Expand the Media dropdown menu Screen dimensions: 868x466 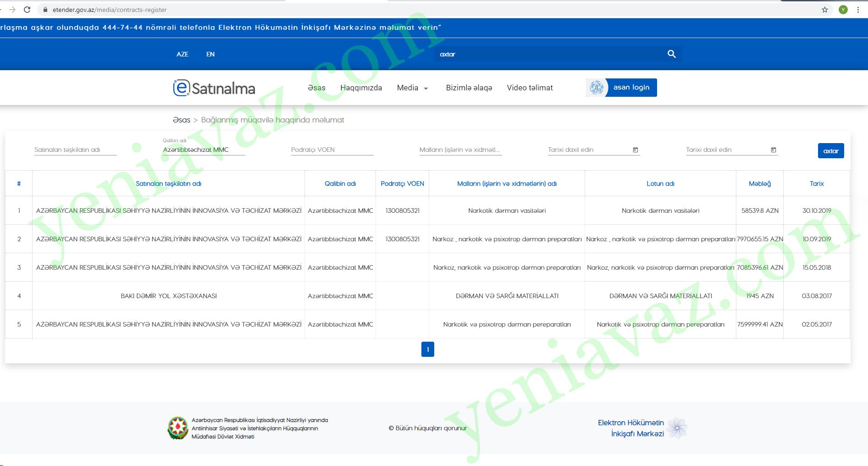pyautogui.click(x=412, y=88)
